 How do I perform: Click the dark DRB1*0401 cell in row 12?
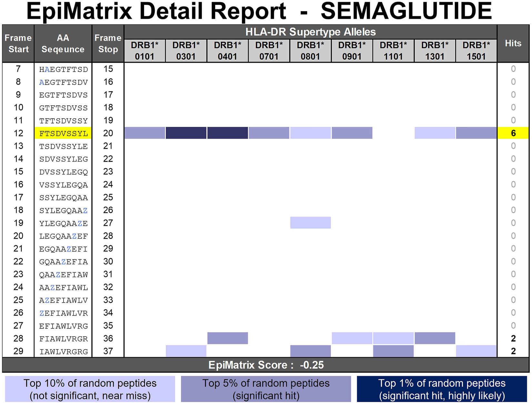227,133
